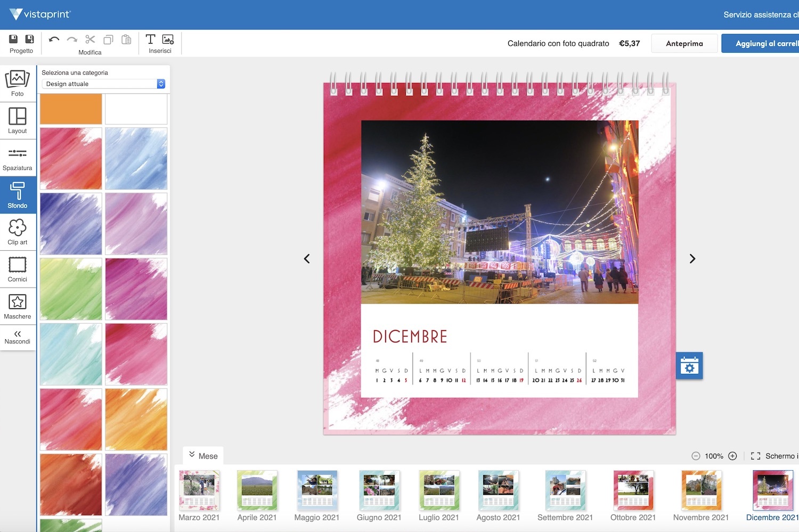
Task: Open the Giugno 2021 page thumbnail
Action: (379, 490)
